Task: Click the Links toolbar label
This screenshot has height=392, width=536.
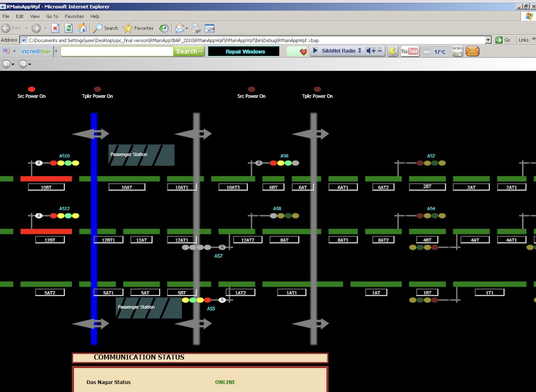Action: coord(523,40)
